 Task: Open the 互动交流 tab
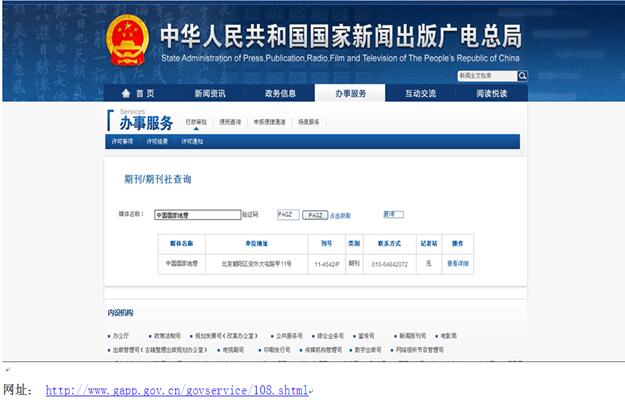click(x=420, y=93)
